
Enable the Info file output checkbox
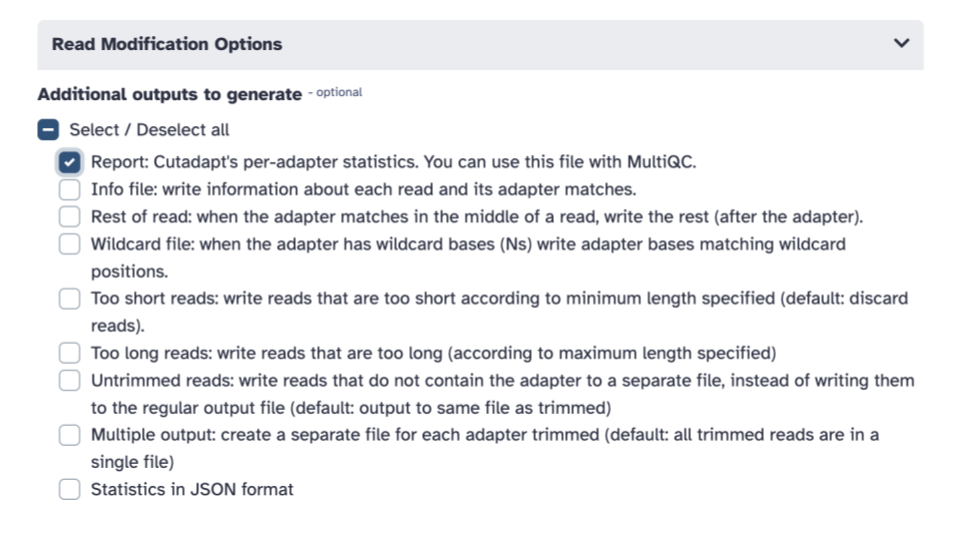(x=69, y=189)
